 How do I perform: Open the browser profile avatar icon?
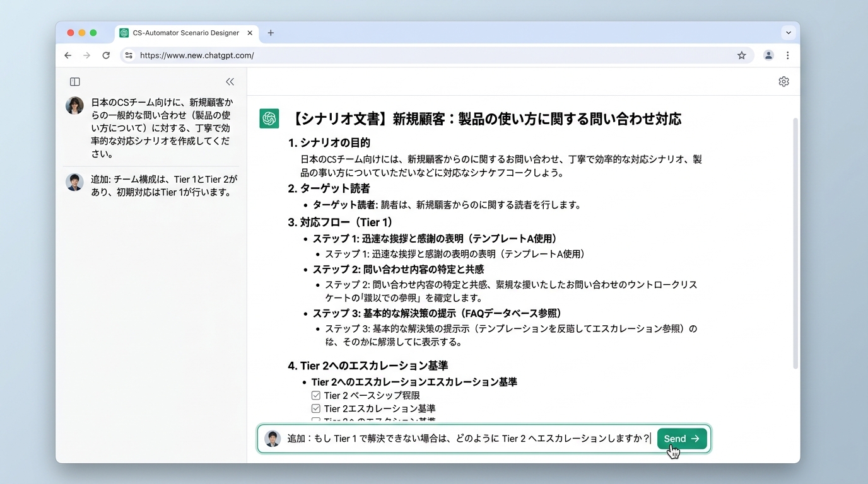[768, 55]
